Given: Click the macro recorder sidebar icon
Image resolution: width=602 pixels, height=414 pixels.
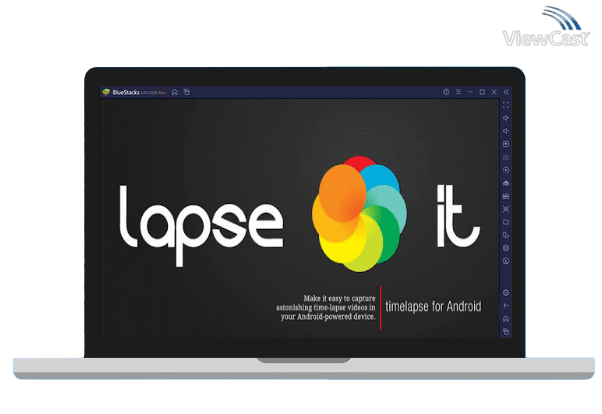Looking at the screenshot, I should click(506, 196).
